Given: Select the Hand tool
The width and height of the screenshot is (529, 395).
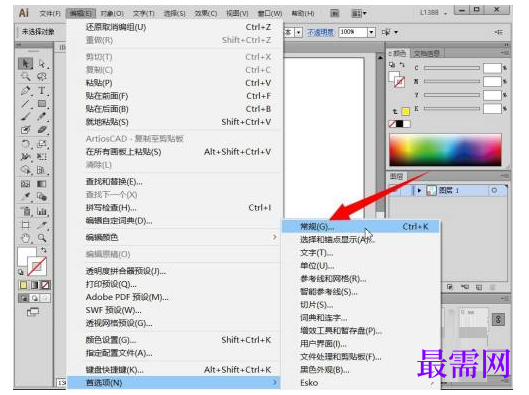Looking at the screenshot, I should click(26, 238).
